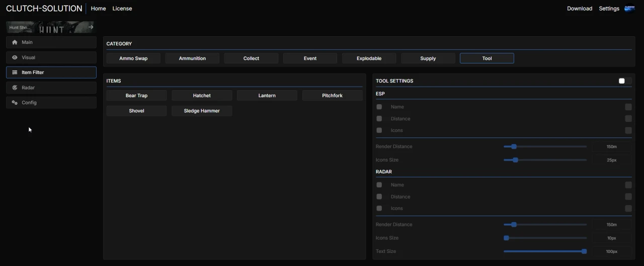Open the Radar section in sidebar
Image resolution: width=644 pixels, height=266 pixels.
(51, 88)
